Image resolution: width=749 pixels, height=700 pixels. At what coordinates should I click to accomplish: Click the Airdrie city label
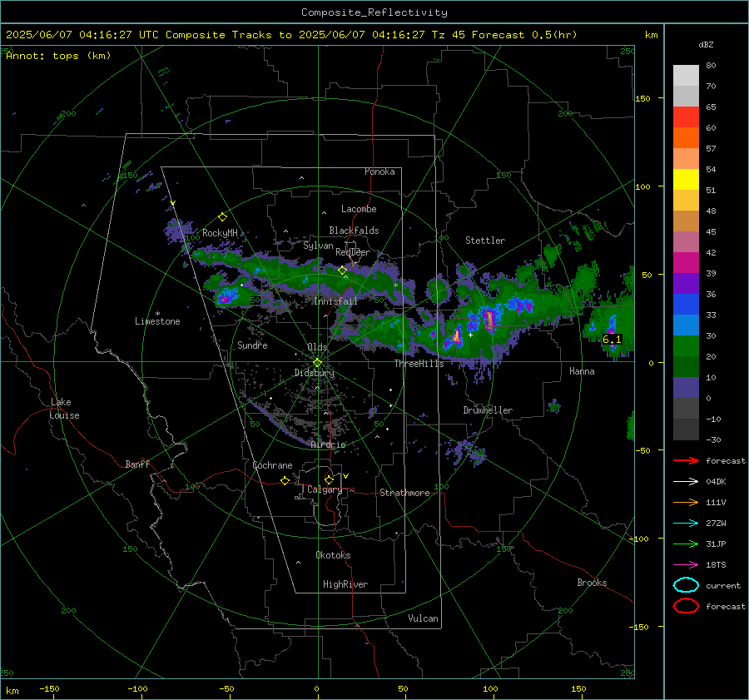click(328, 444)
